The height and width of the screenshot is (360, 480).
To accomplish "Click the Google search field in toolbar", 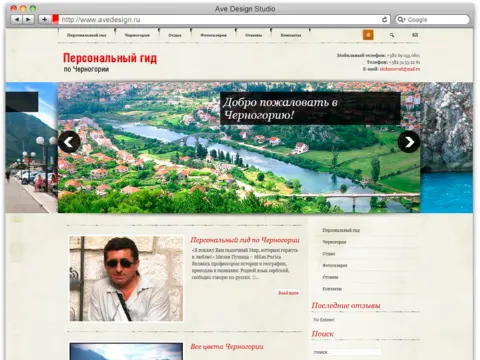I will (x=433, y=20).
